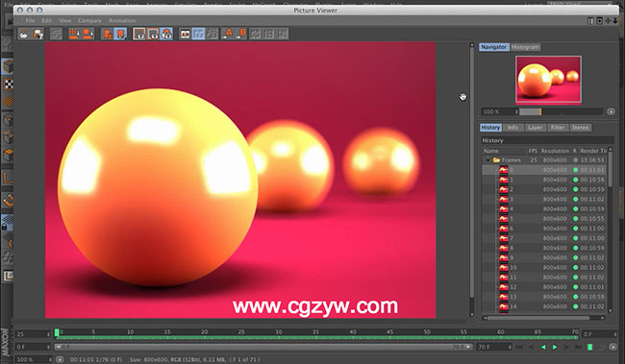Viewport: 625px width, 364px height.
Task: Click the green record toggle near playback controls
Action: tap(589, 348)
